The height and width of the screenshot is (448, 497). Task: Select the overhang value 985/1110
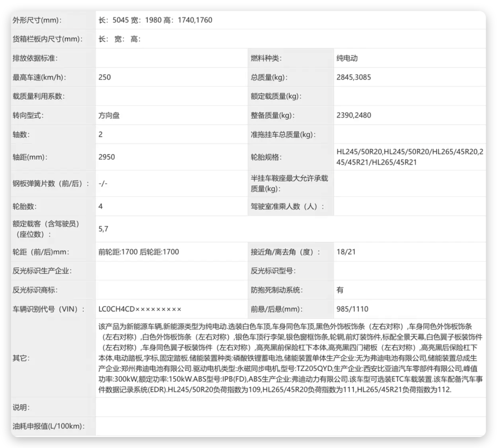point(353,309)
